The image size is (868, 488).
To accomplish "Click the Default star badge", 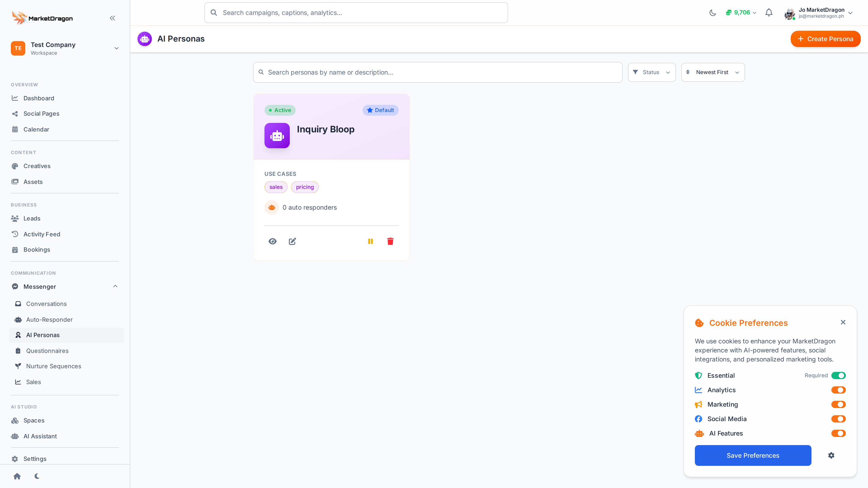I will click(380, 110).
